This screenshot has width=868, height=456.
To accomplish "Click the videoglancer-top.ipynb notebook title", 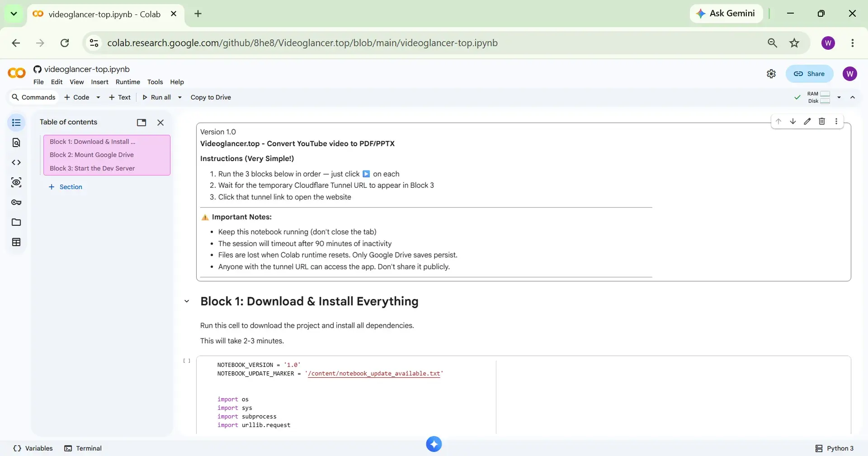I will click(x=87, y=69).
